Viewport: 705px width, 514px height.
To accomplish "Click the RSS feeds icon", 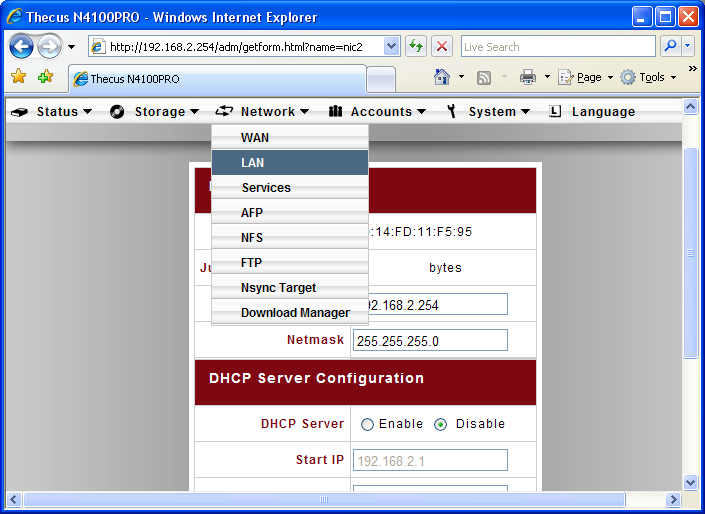I will click(x=484, y=77).
